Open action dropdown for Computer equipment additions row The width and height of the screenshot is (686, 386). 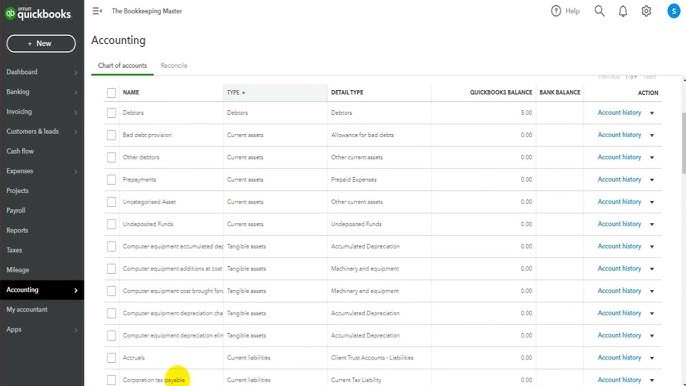(652, 269)
